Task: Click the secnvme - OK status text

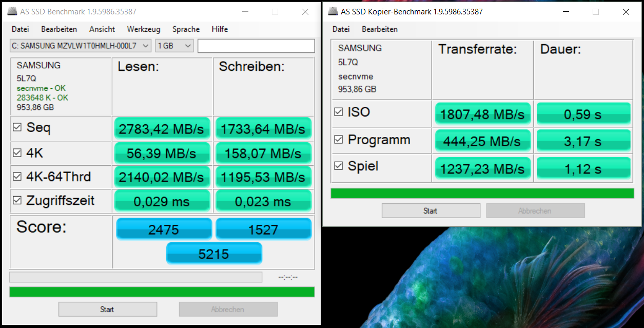Action: [x=41, y=88]
